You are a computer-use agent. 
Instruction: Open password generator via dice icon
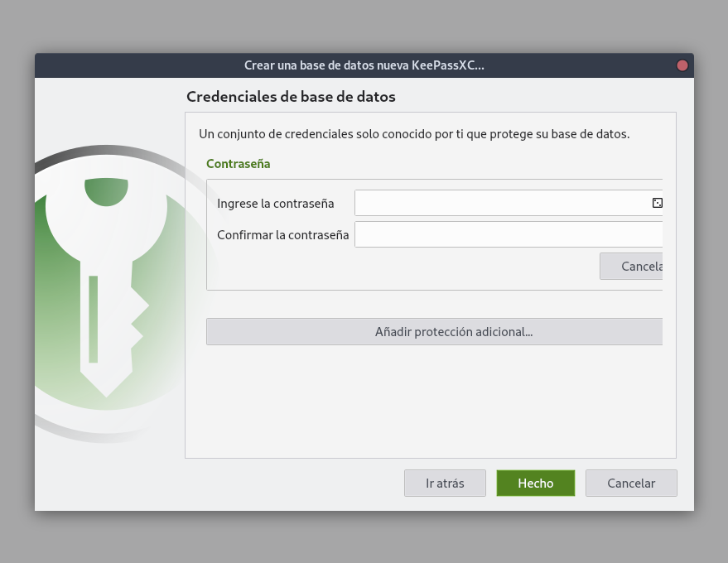[657, 203]
